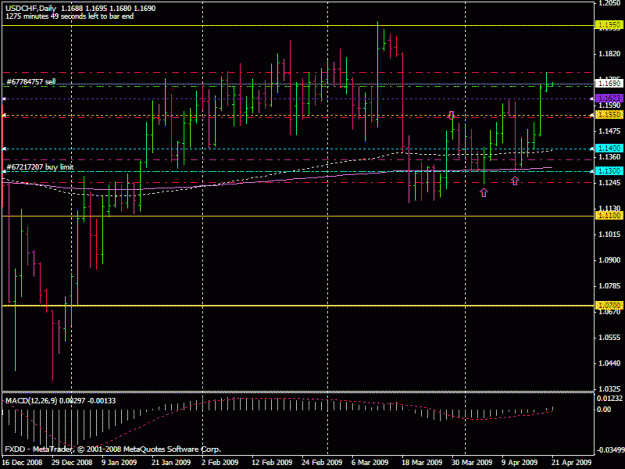Viewport: 625px width, 469px height.
Task: Click the 1.1245 value on the price axis
Action: tap(610, 183)
